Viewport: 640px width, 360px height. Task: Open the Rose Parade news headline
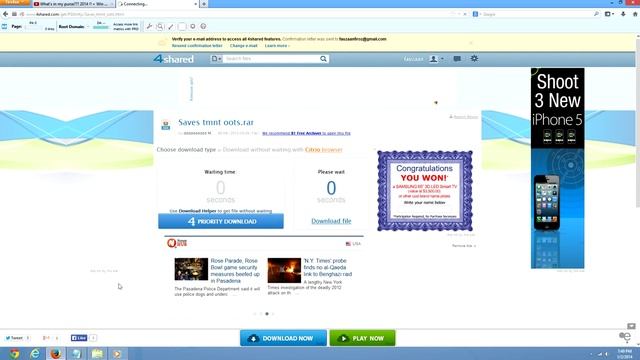coord(235,271)
